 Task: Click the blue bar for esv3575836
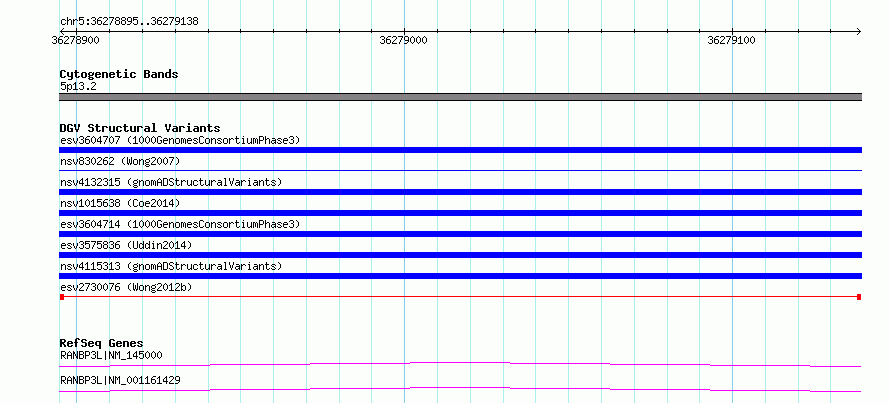click(x=460, y=255)
